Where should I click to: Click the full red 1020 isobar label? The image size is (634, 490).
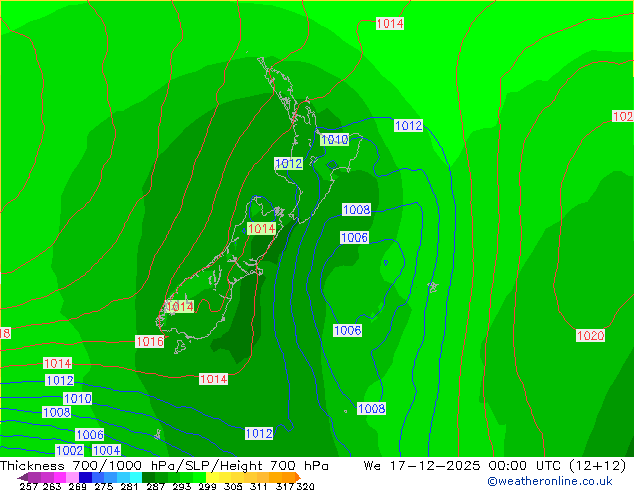tap(590, 336)
